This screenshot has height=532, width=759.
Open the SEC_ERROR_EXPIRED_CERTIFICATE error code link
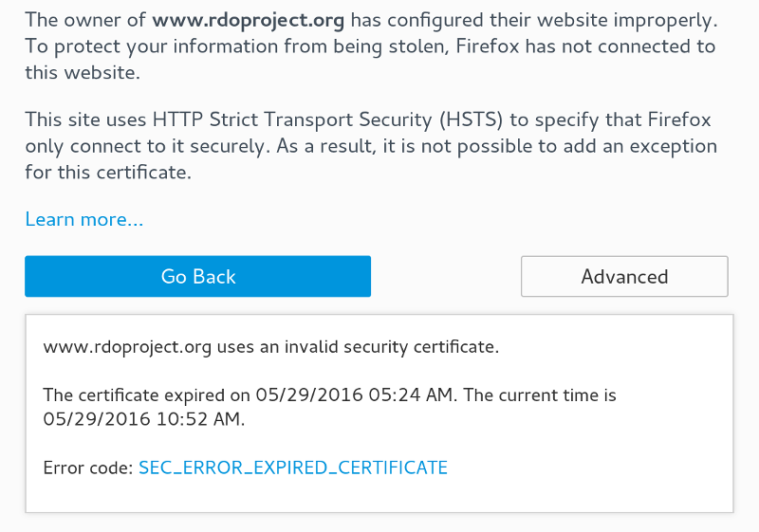[293, 468]
